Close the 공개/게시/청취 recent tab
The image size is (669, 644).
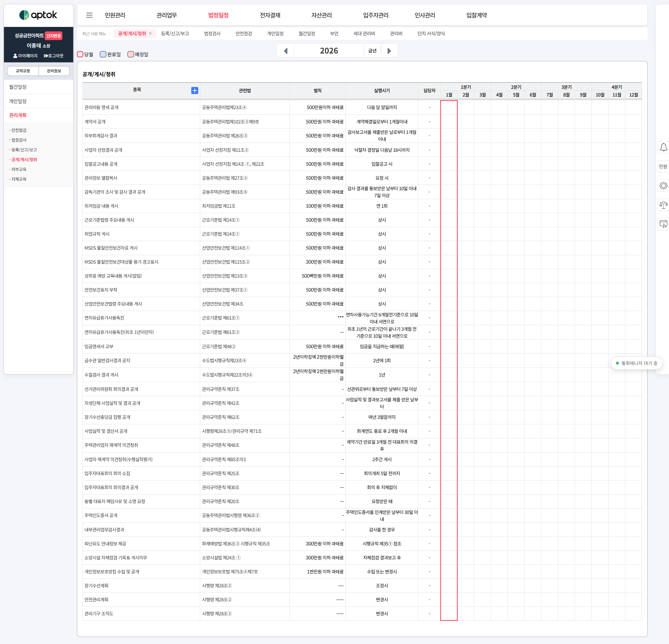pos(150,34)
